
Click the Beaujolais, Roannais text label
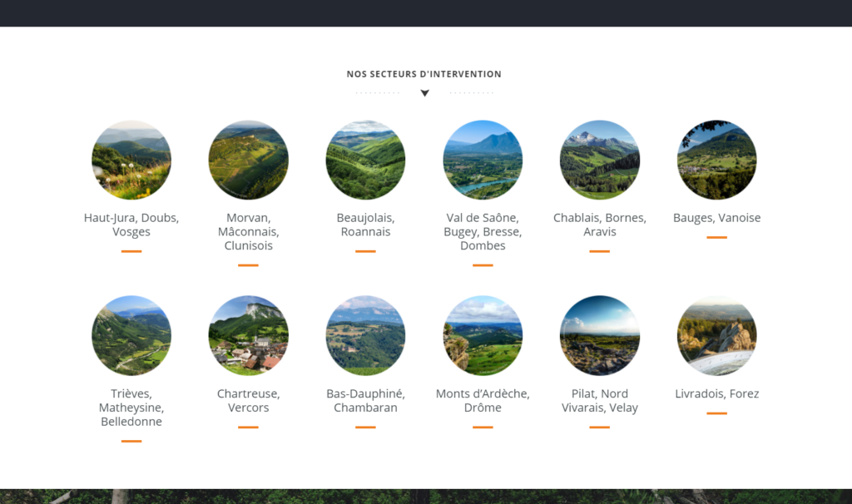click(365, 225)
